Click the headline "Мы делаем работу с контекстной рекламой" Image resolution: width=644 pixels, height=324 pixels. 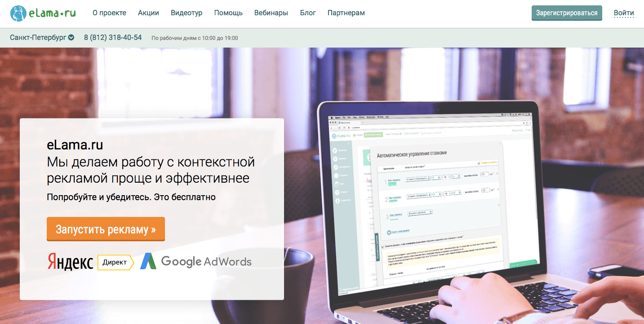(x=151, y=170)
